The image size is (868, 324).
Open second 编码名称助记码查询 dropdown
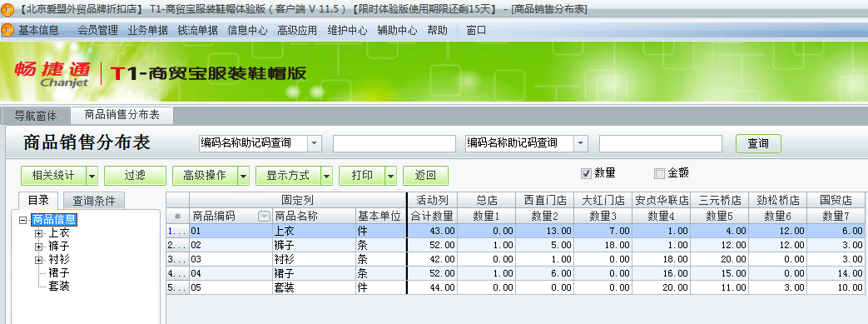[581, 143]
